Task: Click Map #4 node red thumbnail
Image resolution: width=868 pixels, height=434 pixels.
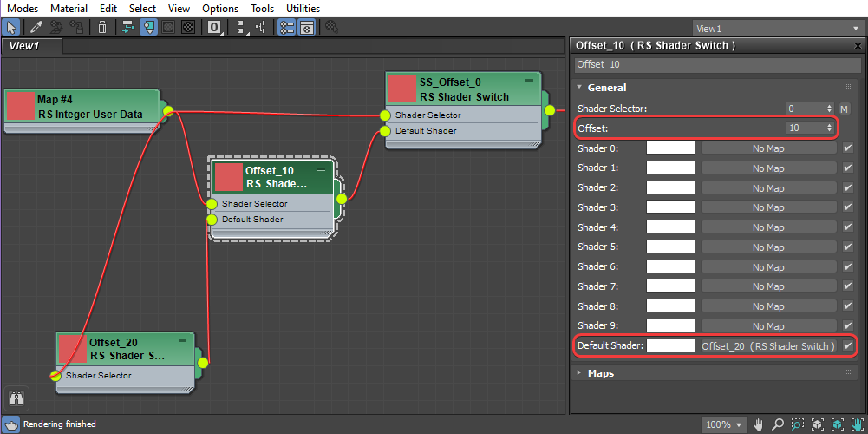Action: 21,106
